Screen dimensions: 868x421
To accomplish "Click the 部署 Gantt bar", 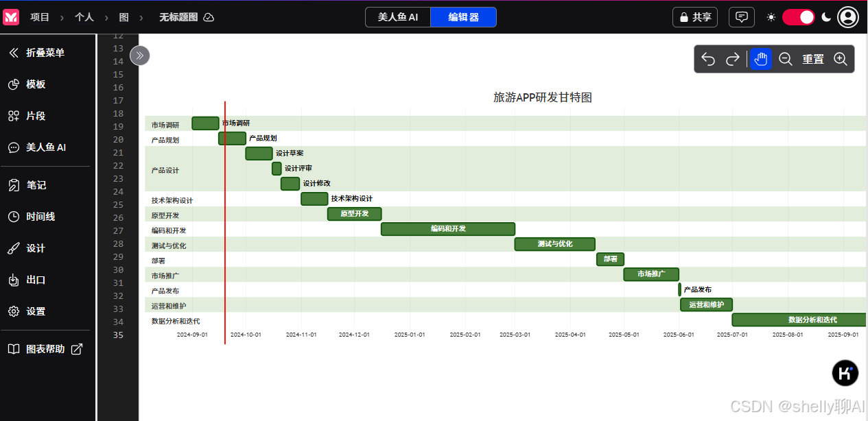I will pyautogui.click(x=610, y=259).
